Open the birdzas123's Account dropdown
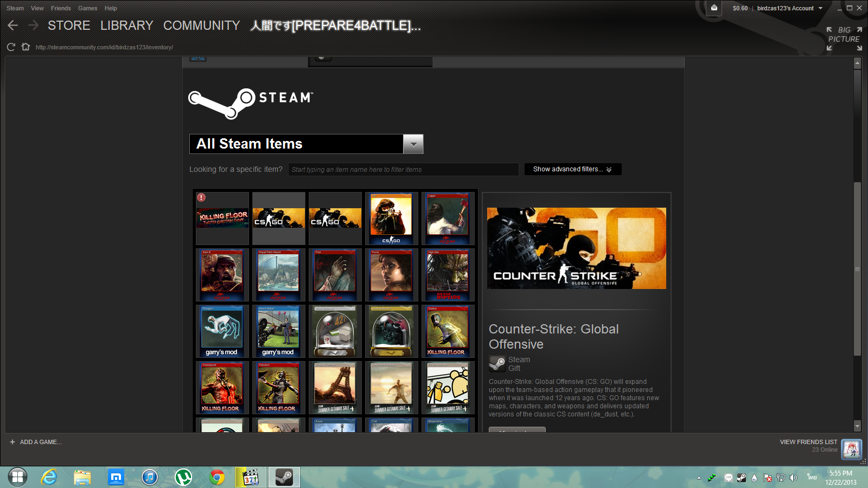The height and width of the screenshot is (488, 868). [x=790, y=8]
